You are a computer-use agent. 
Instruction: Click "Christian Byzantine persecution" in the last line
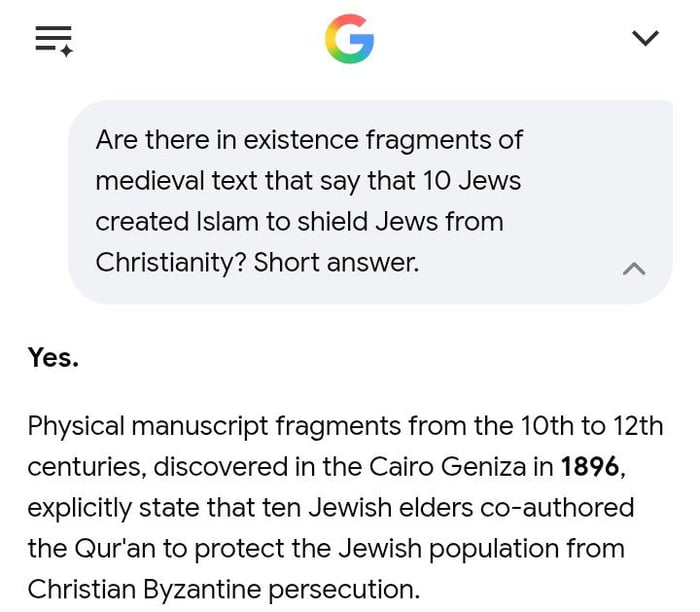[222, 589]
